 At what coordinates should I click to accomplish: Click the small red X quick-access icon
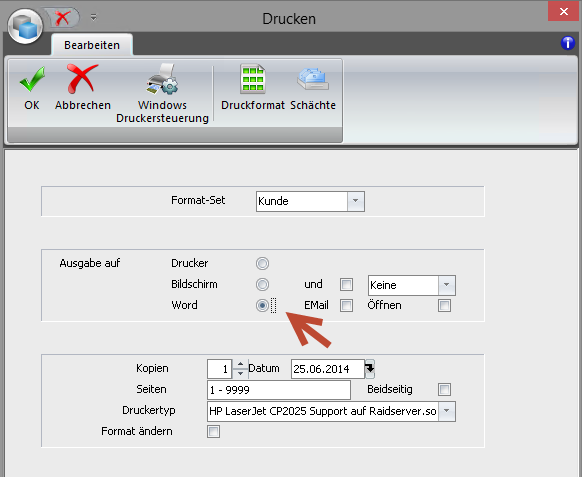click(x=62, y=17)
